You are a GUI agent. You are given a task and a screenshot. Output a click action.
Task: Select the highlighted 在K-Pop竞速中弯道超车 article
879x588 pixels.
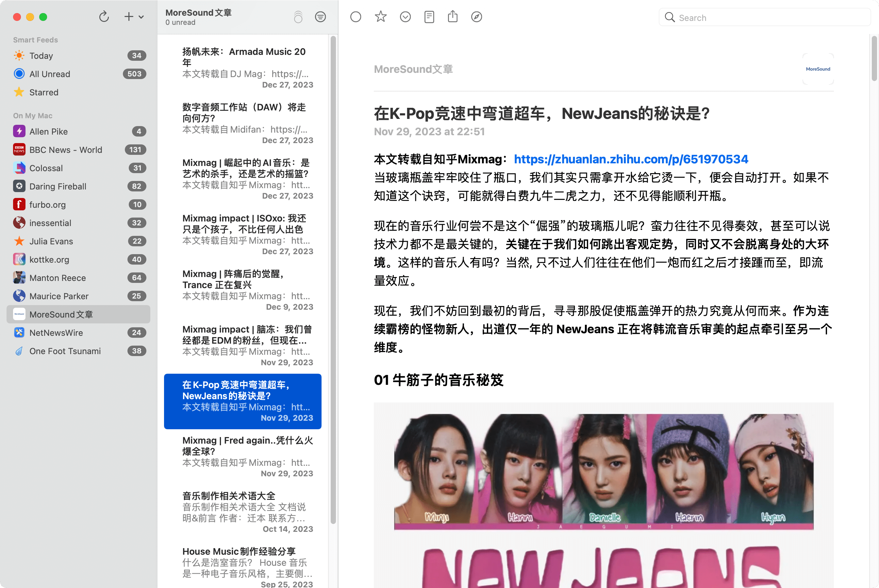tap(243, 401)
